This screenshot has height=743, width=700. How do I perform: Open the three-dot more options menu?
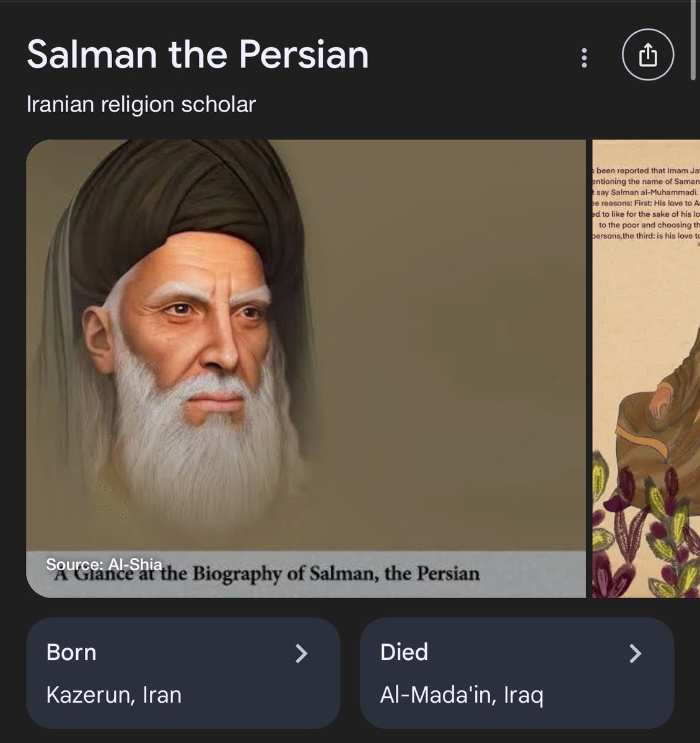(584, 58)
